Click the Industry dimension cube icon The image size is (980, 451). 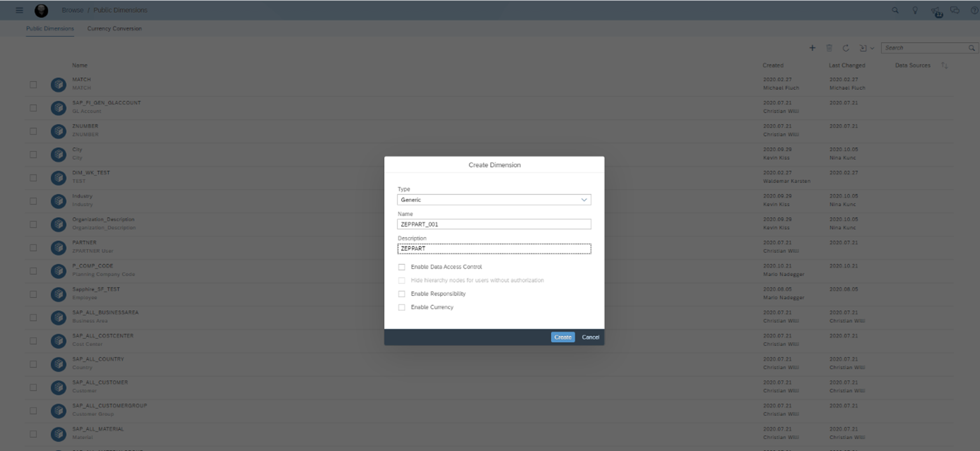click(x=59, y=201)
